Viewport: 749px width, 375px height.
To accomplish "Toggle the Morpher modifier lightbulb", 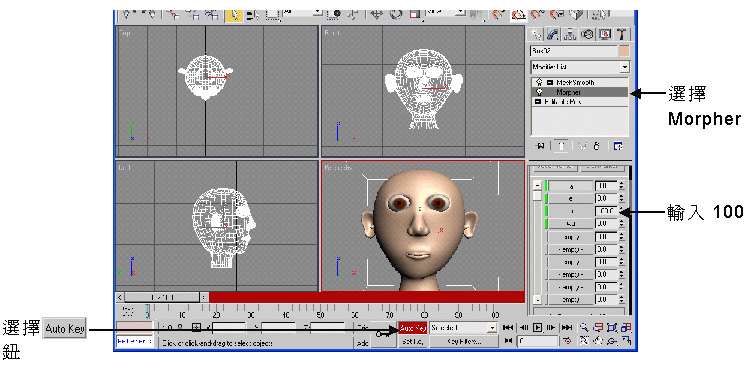I will 540,92.
